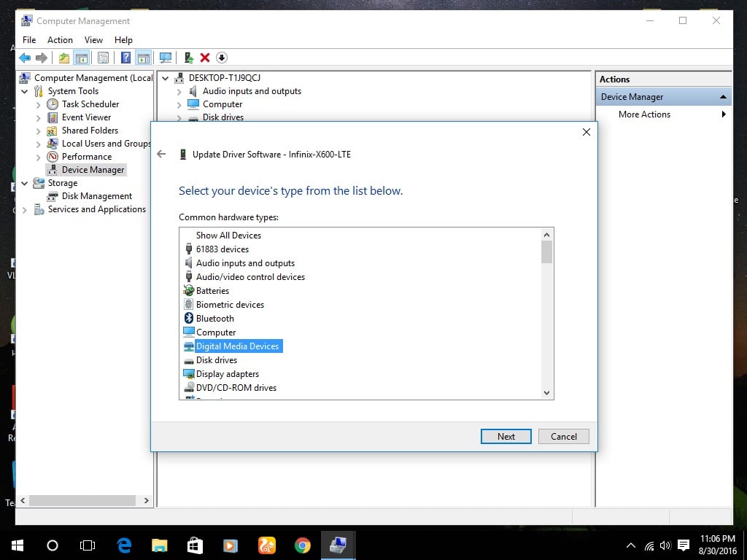Open the View menu
The image size is (747, 560).
click(93, 40)
